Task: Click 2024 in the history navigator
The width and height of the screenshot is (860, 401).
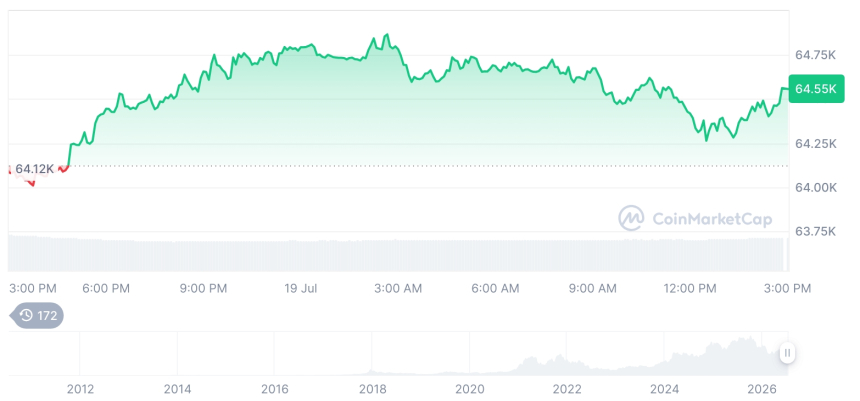Action: (x=664, y=389)
